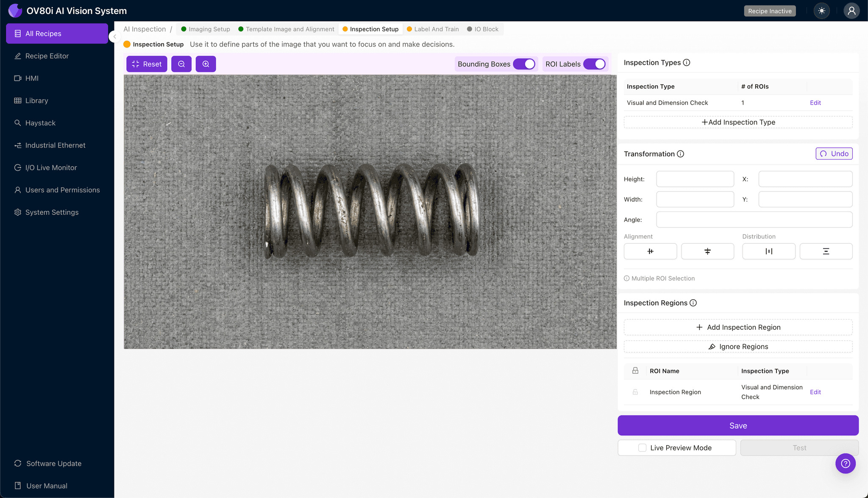Toggle the ROI Labels switch
The image size is (868, 498).
tap(595, 64)
